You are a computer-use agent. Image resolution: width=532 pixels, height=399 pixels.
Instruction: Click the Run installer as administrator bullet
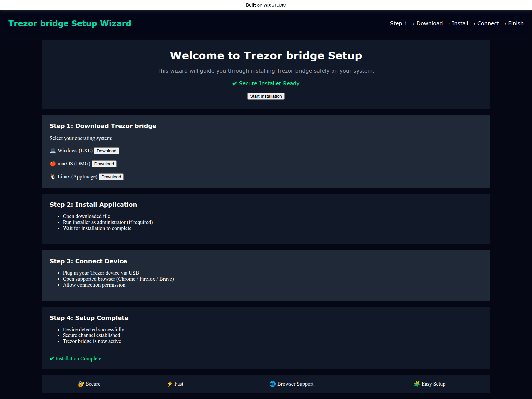click(108, 222)
